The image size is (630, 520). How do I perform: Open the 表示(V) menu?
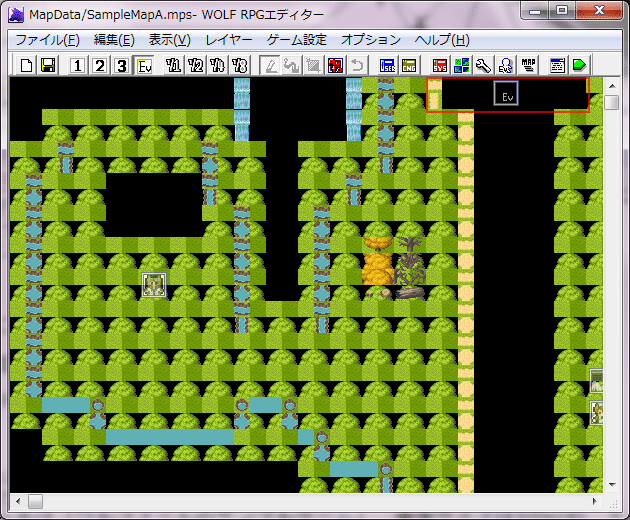(170, 40)
